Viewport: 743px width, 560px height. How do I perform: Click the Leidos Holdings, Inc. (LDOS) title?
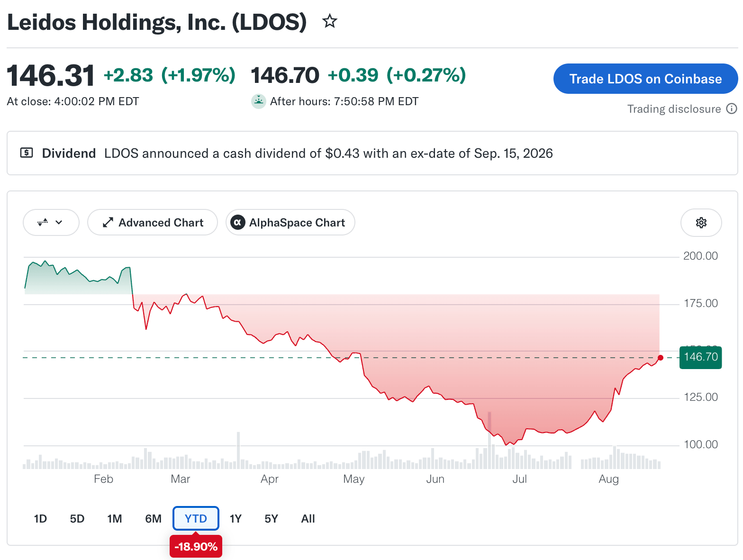[157, 22]
